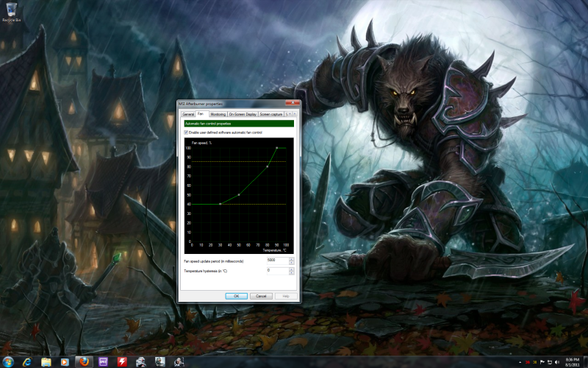The width and height of the screenshot is (588, 368).
Task: Open Windows Media Player on taskbar
Action: pos(65,362)
